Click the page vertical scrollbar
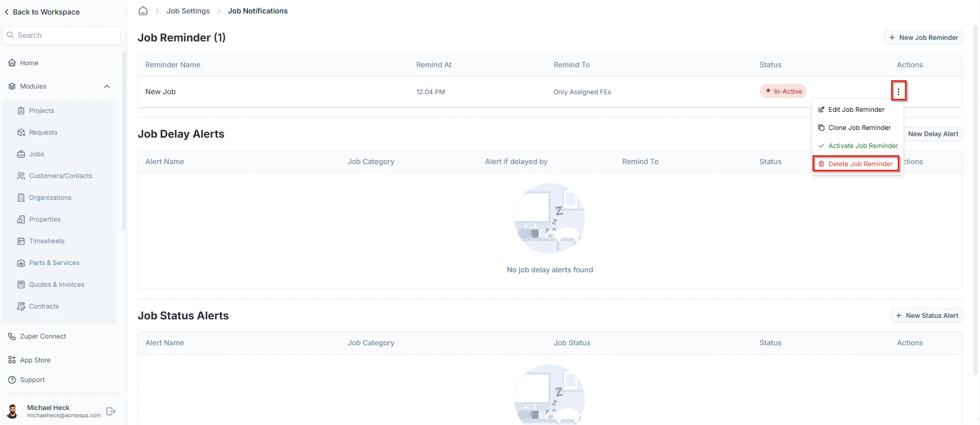Image resolution: width=980 pixels, height=425 pixels. [x=975, y=199]
